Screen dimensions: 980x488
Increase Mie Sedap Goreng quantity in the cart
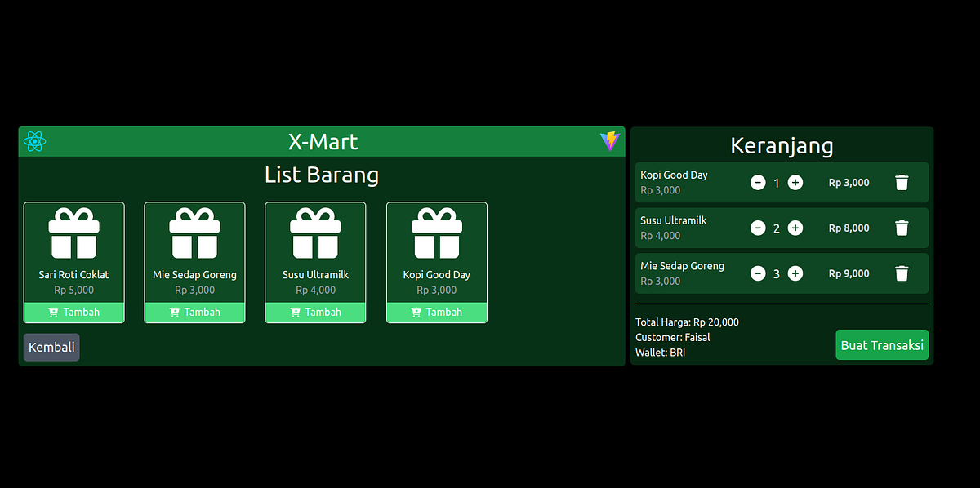tap(795, 273)
